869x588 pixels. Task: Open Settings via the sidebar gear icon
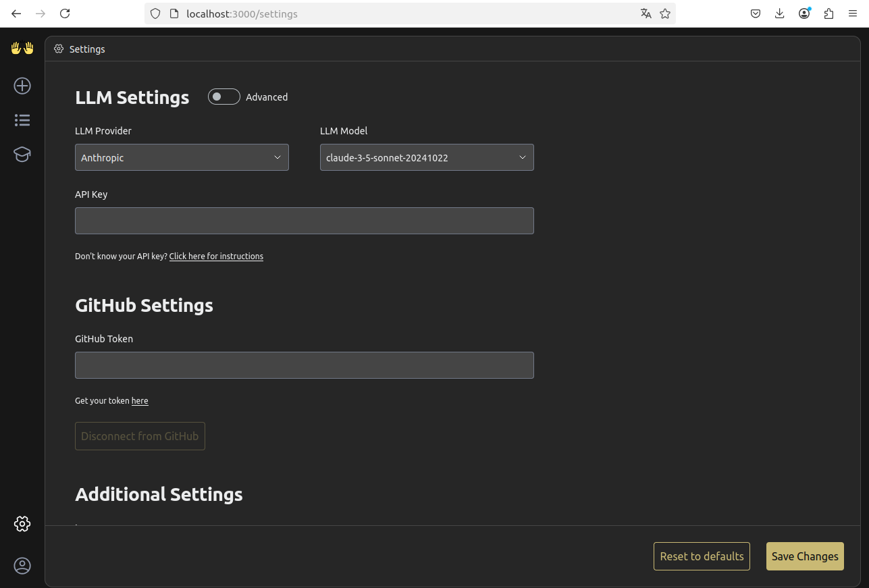pyautogui.click(x=22, y=523)
